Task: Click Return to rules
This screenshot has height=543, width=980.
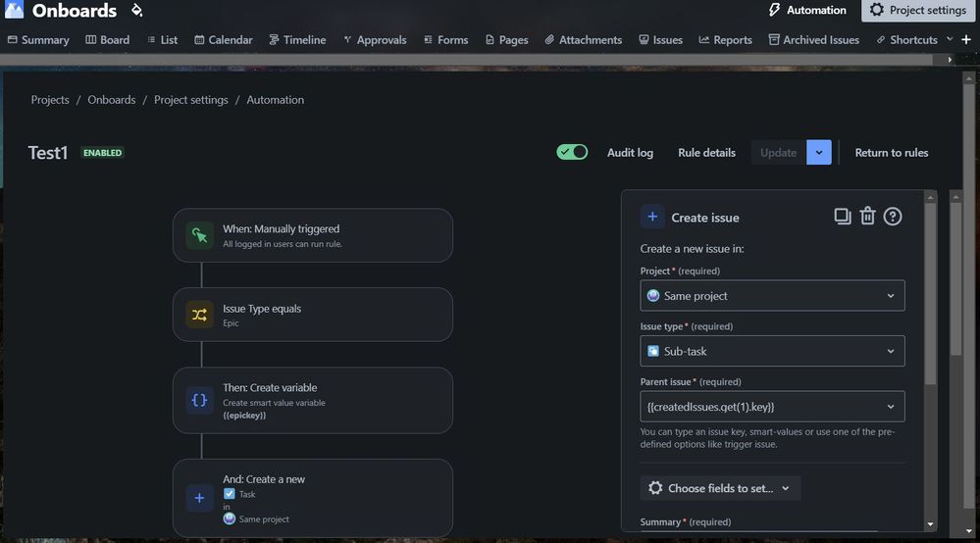Action: coord(892,153)
